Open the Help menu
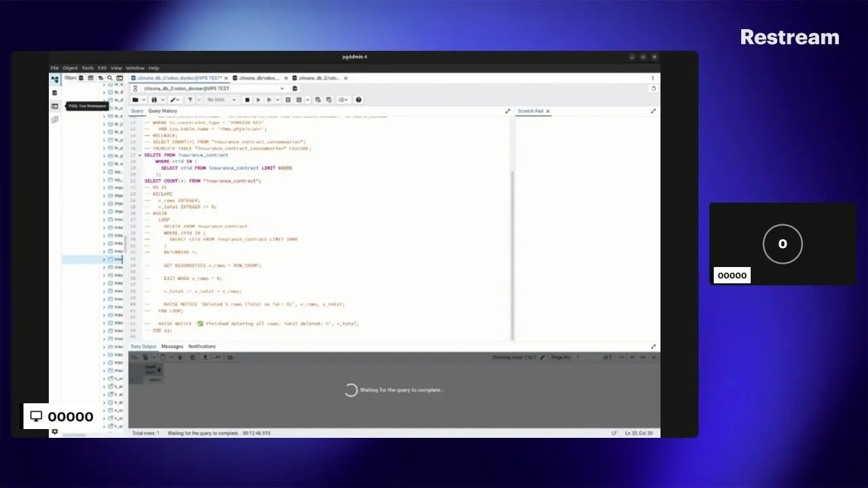868x488 pixels. pos(153,68)
